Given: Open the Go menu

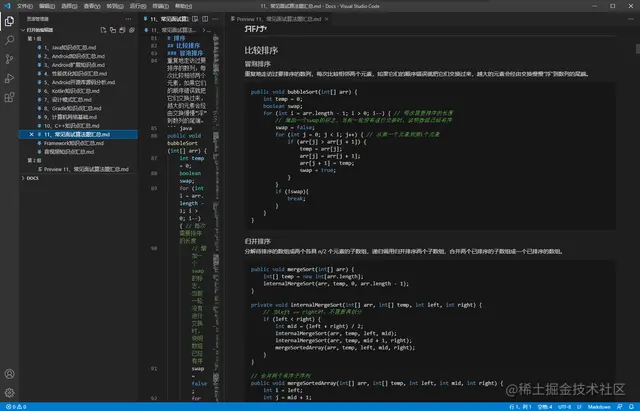Looking at the screenshot, I should tap(115, 6).
